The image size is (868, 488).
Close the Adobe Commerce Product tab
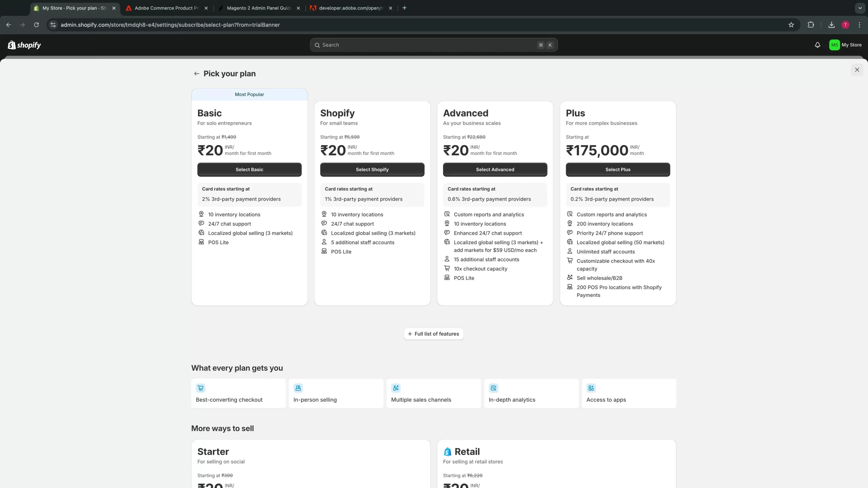pos(206,8)
